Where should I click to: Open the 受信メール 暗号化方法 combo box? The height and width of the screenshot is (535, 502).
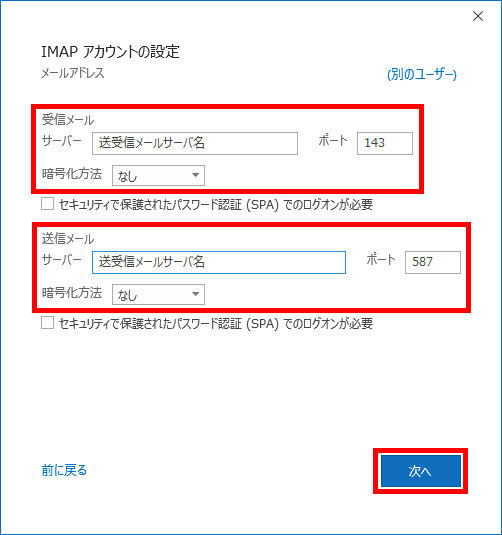[158, 176]
